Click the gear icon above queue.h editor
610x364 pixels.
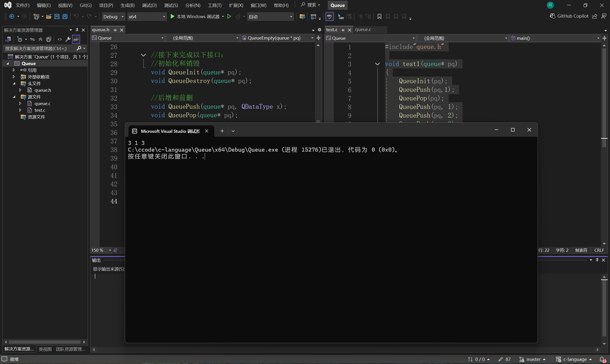coord(319,30)
